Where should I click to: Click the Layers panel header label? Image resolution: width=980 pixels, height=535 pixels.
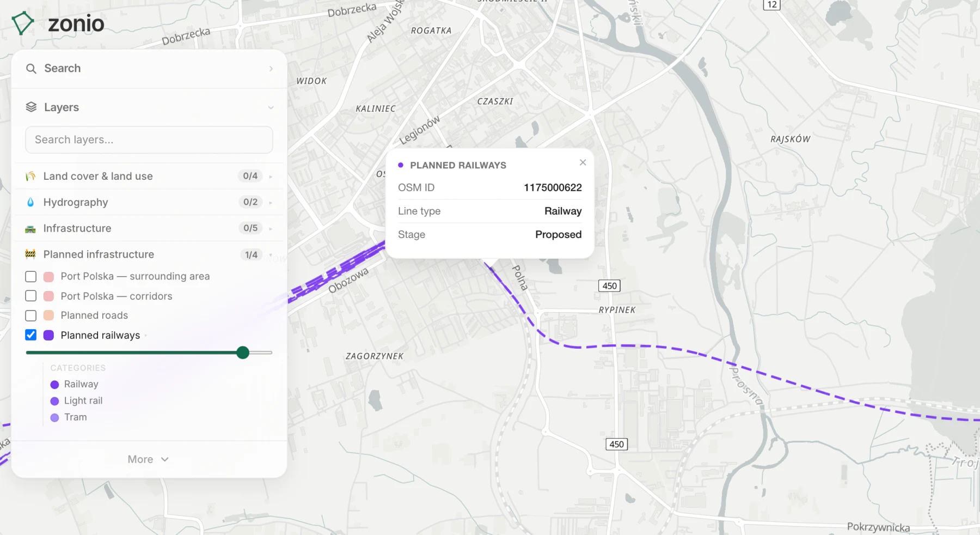tap(62, 107)
